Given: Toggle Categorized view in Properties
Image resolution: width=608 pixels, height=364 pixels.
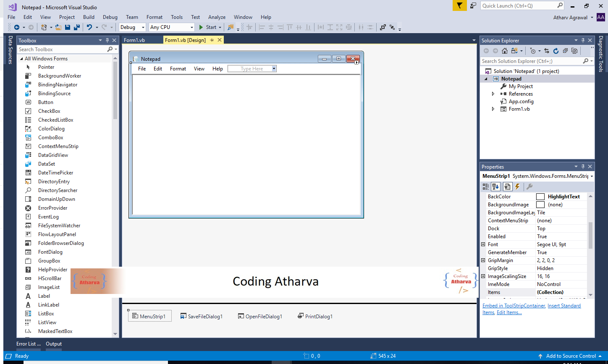Looking at the screenshot, I should click(486, 187).
